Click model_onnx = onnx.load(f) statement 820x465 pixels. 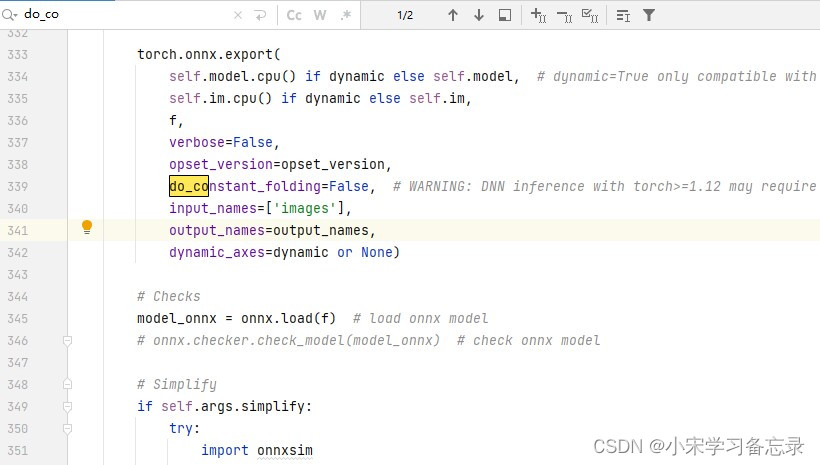(x=236, y=319)
